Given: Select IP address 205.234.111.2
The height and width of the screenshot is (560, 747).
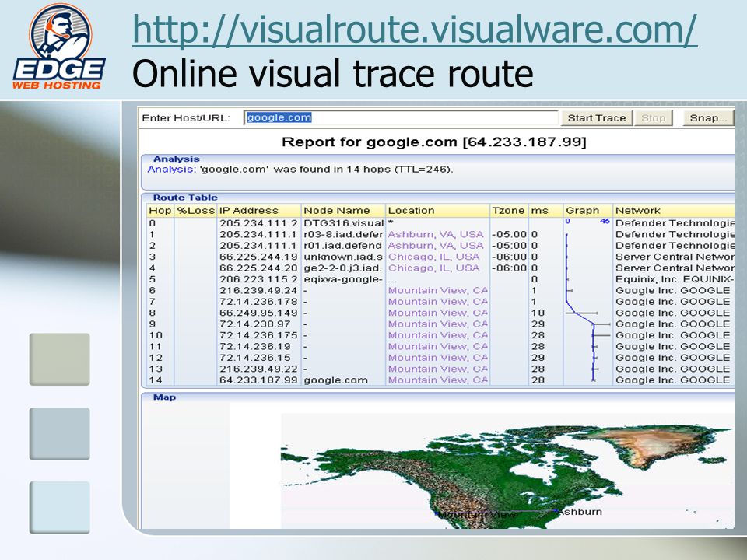Looking at the screenshot, I should [x=258, y=223].
